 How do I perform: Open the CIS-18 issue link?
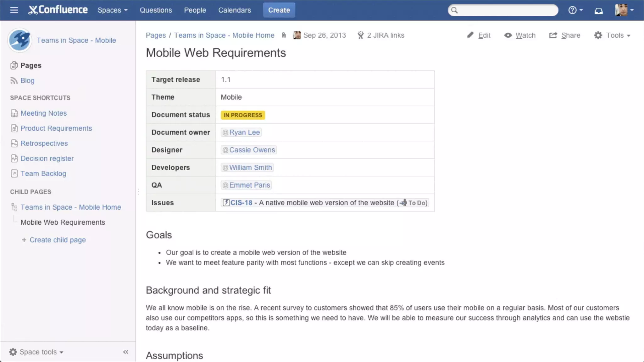coord(241,203)
